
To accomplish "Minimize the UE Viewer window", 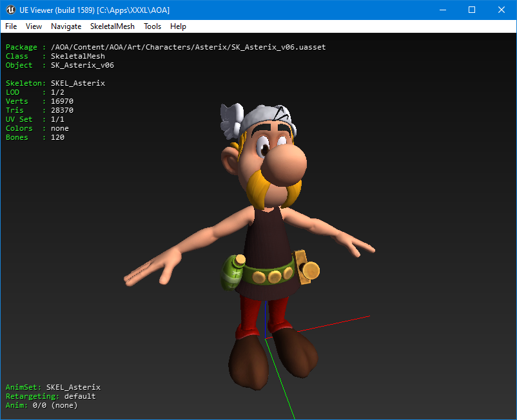I will pos(443,10).
